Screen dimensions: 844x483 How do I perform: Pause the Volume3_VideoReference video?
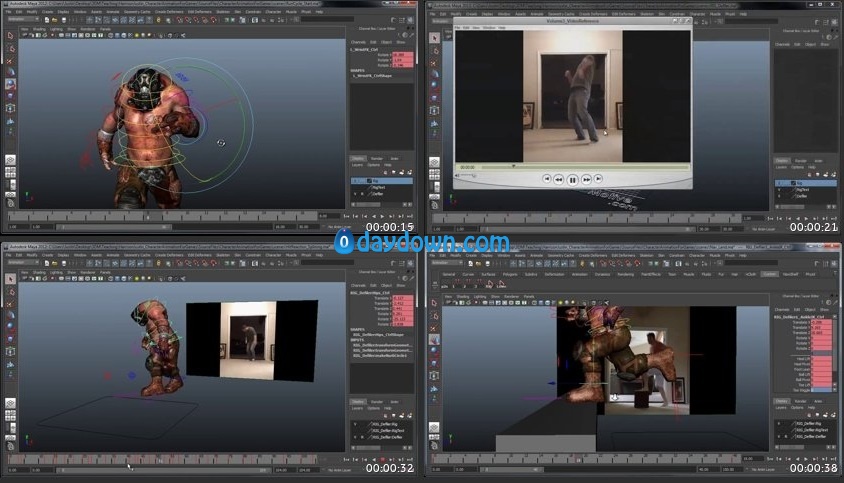click(573, 180)
